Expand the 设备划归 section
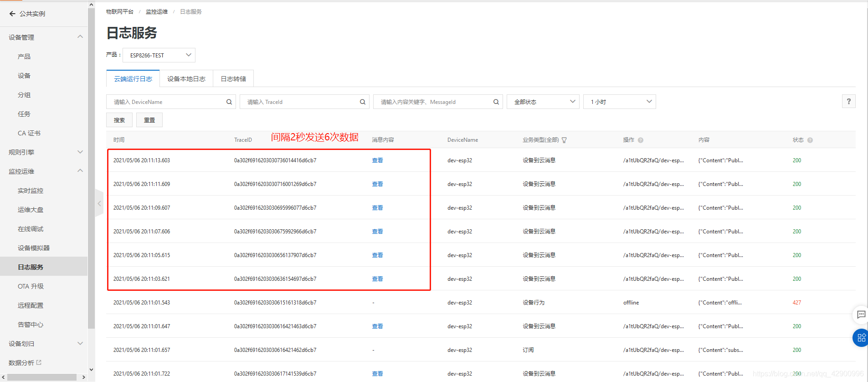The image size is (868, 382). (80, 343)
